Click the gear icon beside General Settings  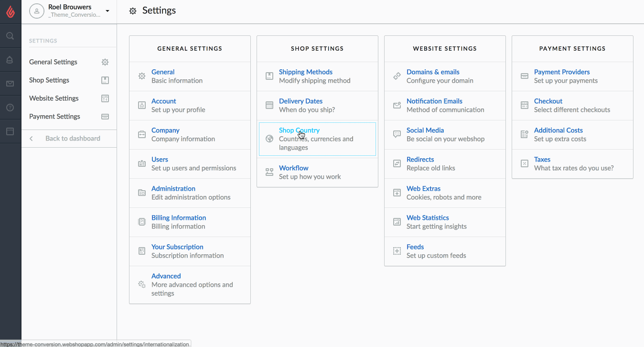[105, 62]
